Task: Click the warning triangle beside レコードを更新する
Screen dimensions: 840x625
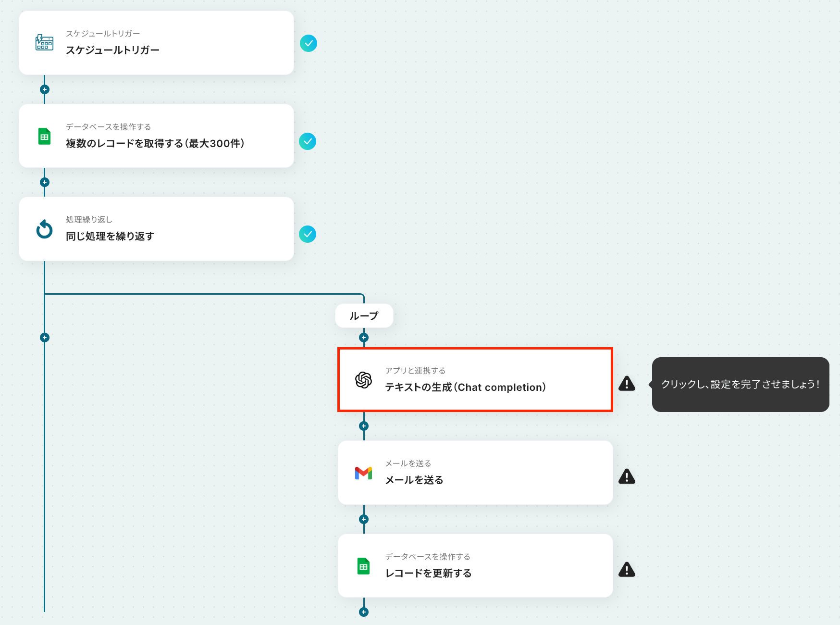Action: pyautogui.click(x=627, y=570)
